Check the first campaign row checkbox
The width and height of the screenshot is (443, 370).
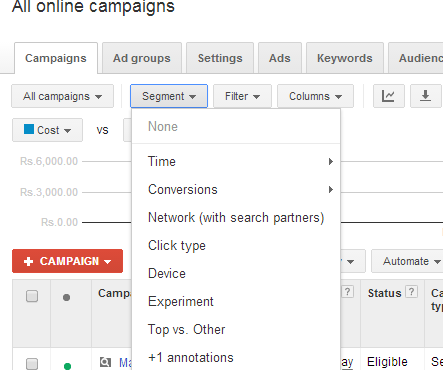pos(32,363)
